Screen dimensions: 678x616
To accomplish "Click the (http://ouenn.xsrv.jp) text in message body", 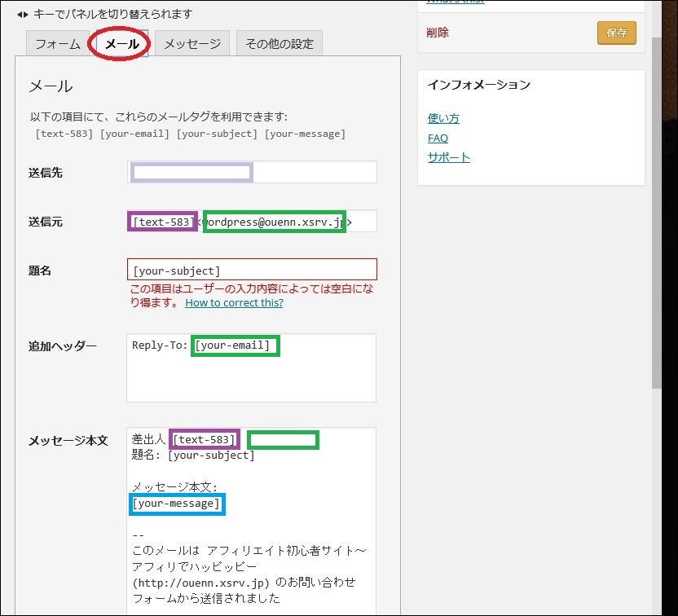I will coord(200,583).
